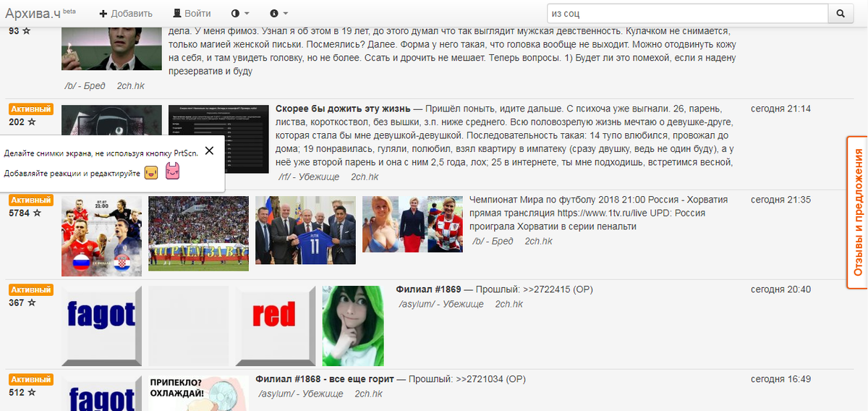Click Активный badge of thread 367
This screenshot has width=868, height=411.
[31, 289]
